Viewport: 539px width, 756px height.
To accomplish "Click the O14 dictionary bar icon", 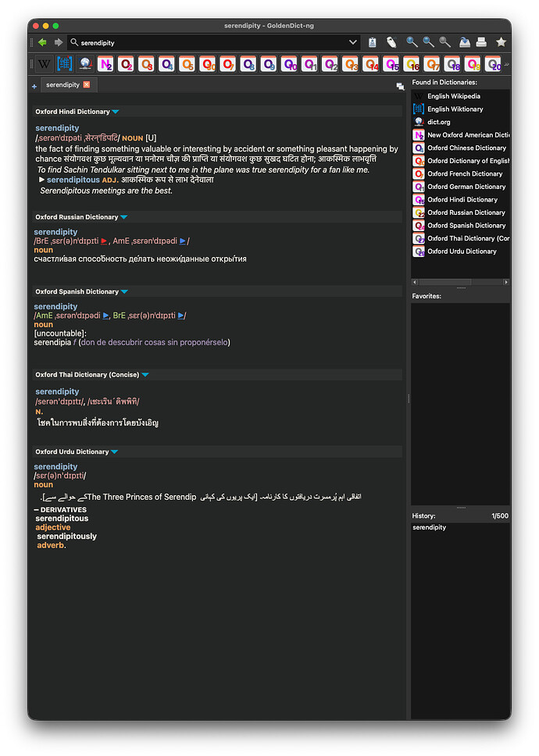I will point(371,63).
